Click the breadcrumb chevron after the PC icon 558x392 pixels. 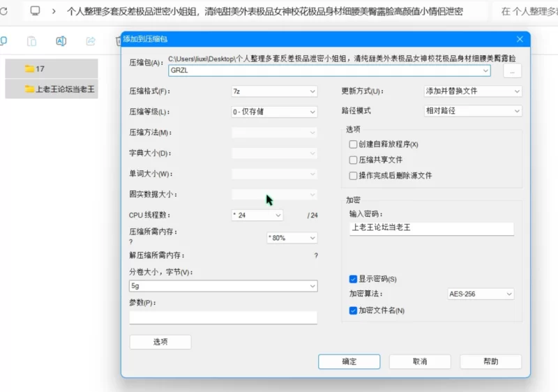coord(54,11)
